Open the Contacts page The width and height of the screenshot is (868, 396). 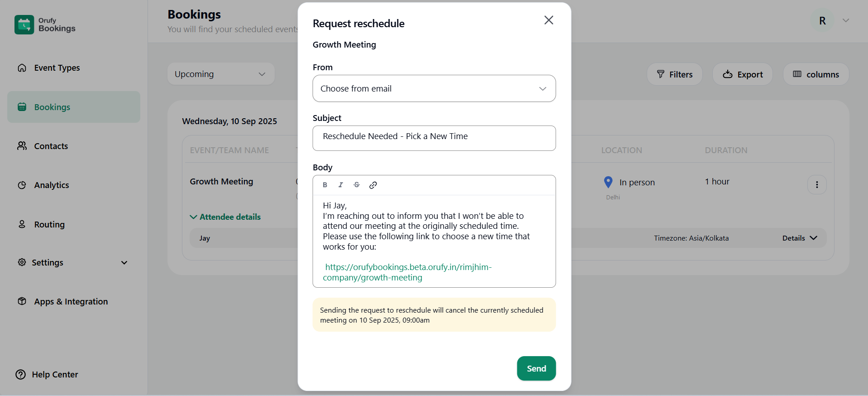click(51, 146)
